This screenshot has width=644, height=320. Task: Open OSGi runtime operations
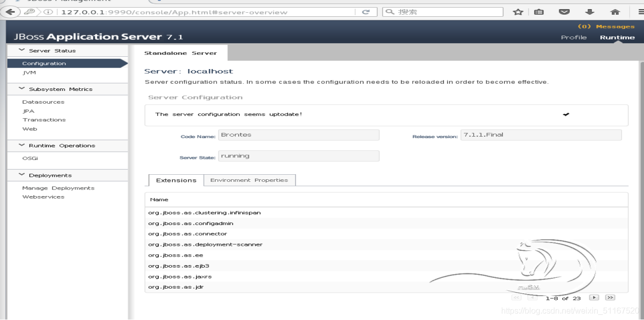(x=30, y=158)
